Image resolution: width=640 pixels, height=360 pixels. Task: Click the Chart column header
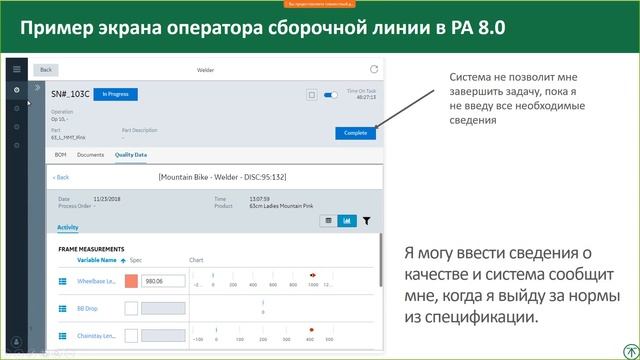pyautogui.click(x=196, y=260)
